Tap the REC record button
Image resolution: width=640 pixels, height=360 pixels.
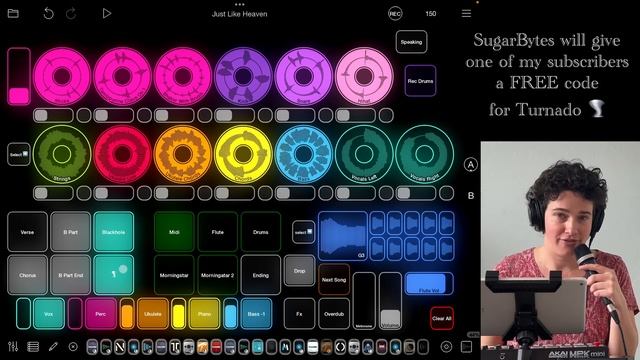coord(395,13)
